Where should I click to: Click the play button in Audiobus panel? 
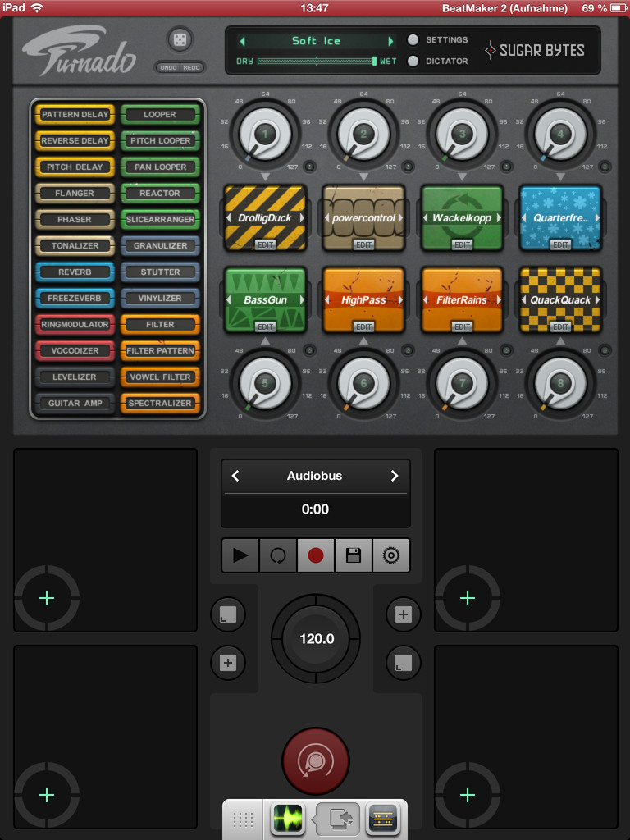pos(240,555)
